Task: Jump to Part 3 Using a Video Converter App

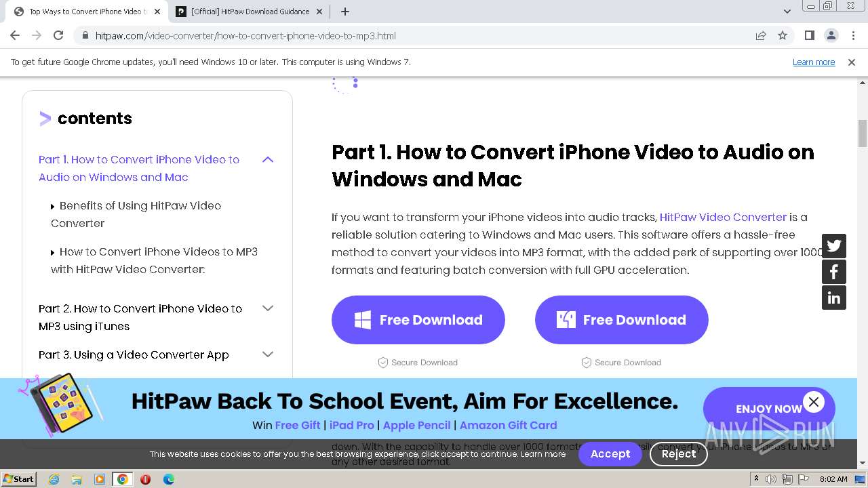Action: 134,355
